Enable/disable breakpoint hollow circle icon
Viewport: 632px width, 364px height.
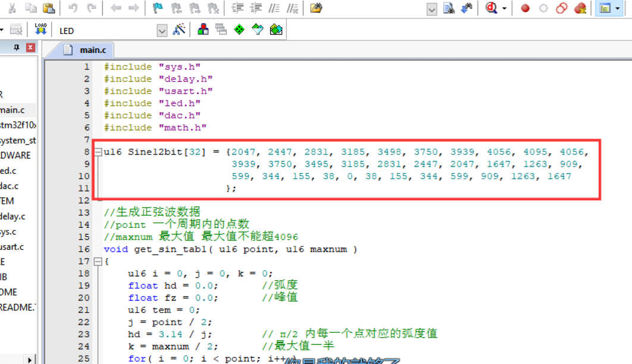point(543,8)
